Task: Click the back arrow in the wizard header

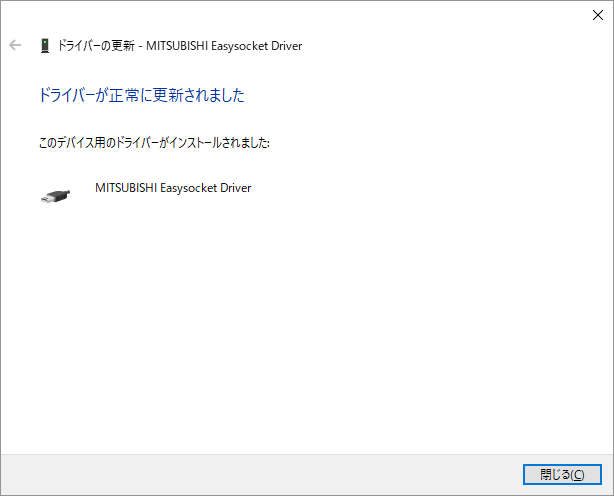Action: click(15, 45)
